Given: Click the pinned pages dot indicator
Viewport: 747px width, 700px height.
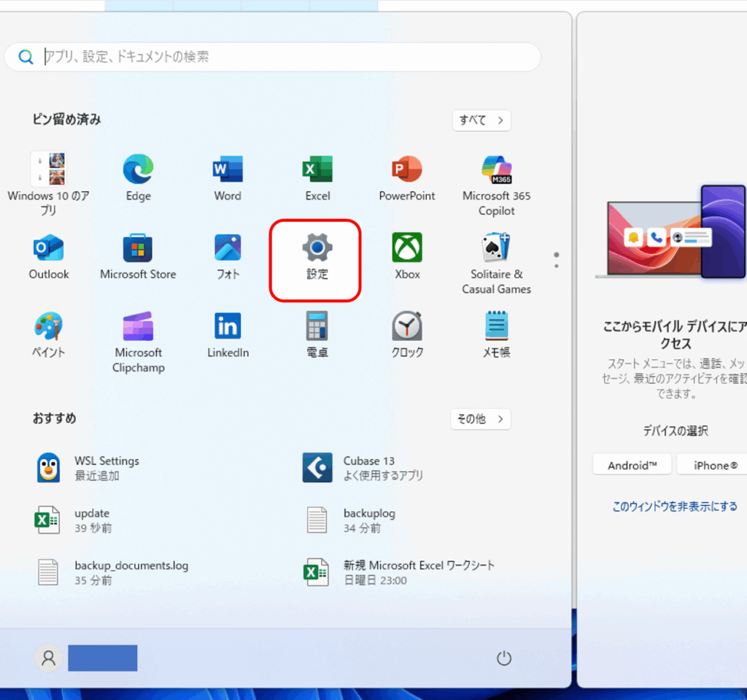Looking at the screenshot, I should pos(557,255).
